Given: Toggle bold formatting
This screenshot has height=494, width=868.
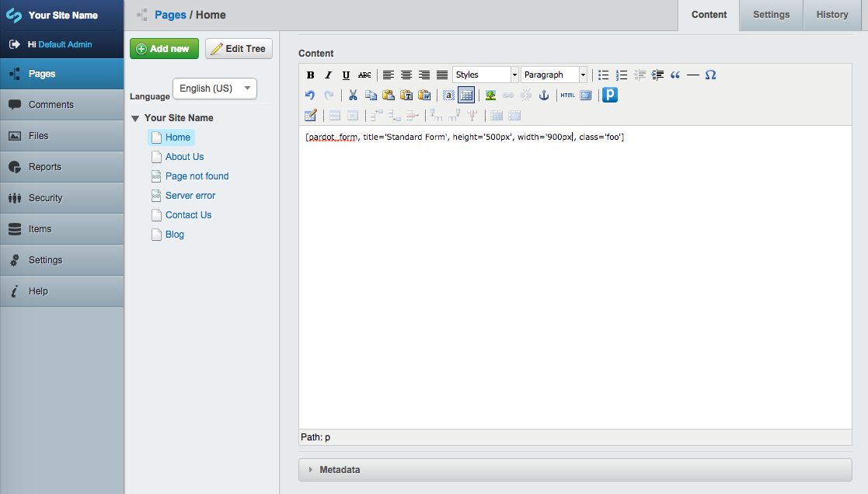Looking at the screenshot, I should [310, 75].
